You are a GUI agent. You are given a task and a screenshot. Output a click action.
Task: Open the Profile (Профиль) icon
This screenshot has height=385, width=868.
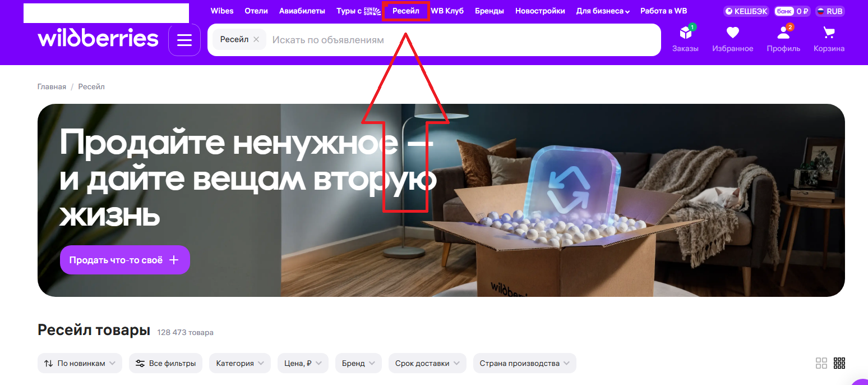[x=783, y=34]
